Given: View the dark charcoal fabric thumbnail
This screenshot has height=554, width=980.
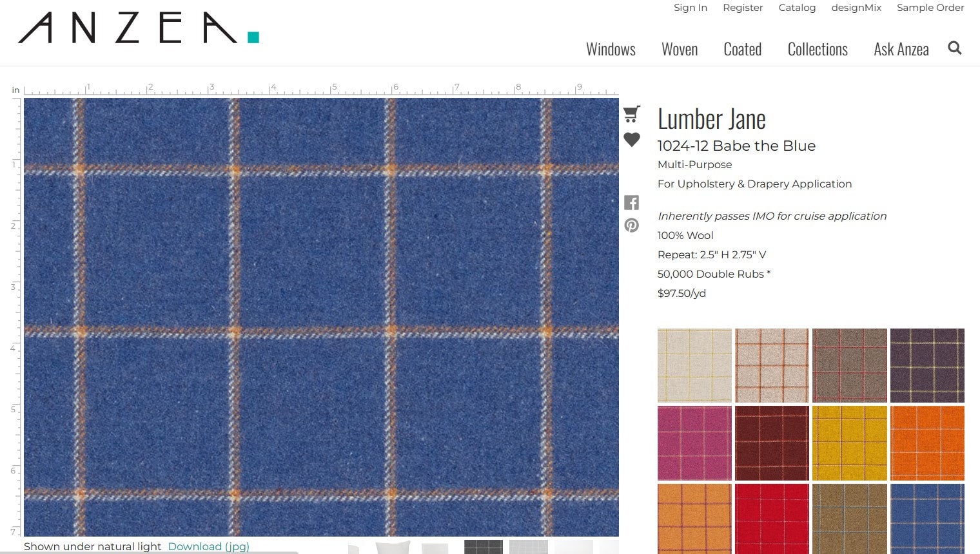Looking at the screenshot, I should coord(484,547).
